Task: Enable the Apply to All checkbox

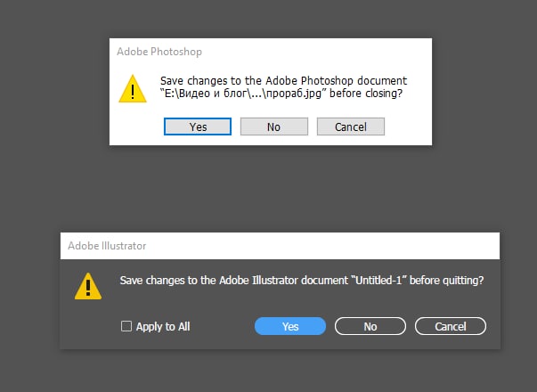Action: [x=126, y=327]
